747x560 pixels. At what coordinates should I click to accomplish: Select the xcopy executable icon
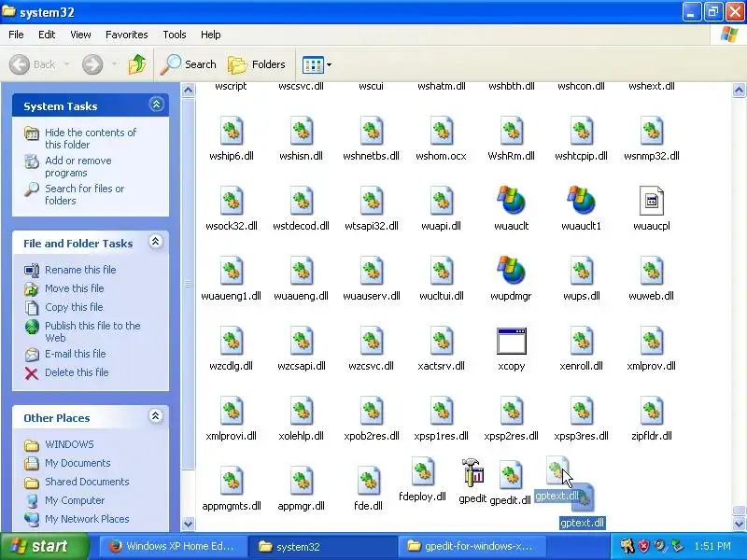pos(511,341)
